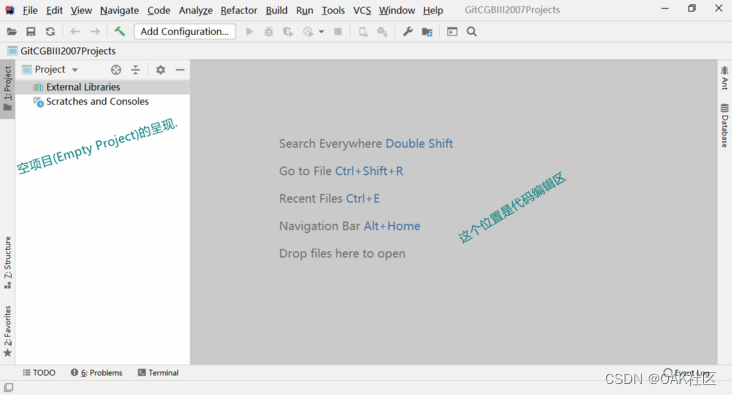The width and height of the screenshot is (732, 395).
Task: Toggle the 2: Favorites tool window tab
Action: point(7,332)
